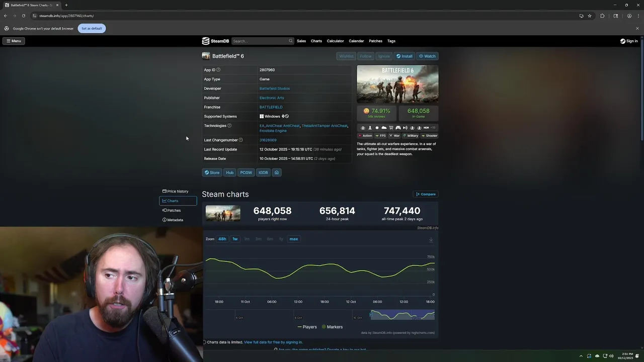Click the Wishlist button
644x362 pixels.
[346, 56]
